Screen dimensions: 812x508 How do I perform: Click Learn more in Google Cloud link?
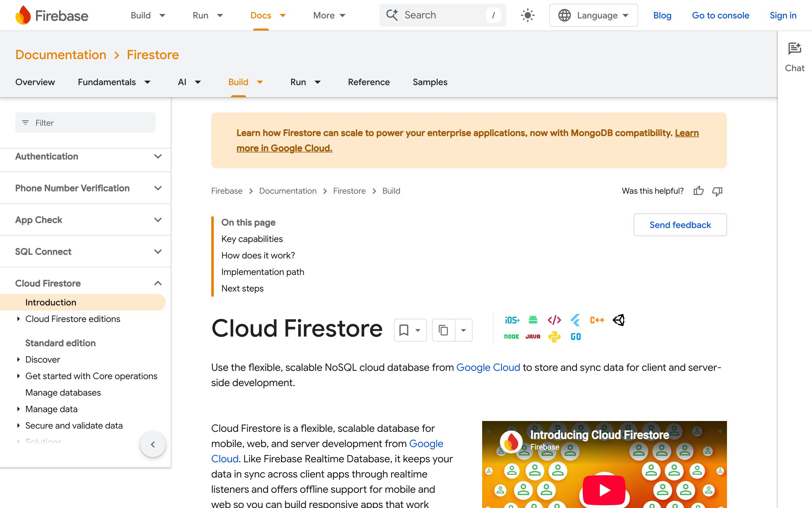[x=285, y=148]
